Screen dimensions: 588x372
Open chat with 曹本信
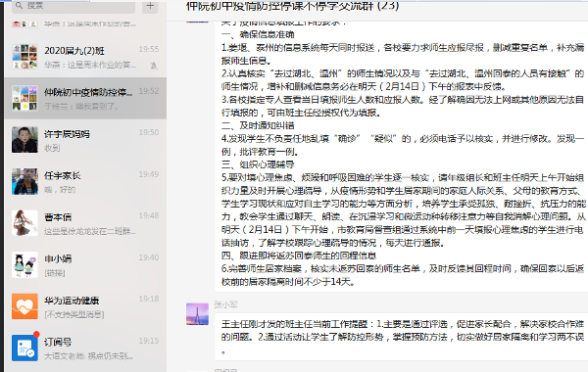(x=85, y=223)
